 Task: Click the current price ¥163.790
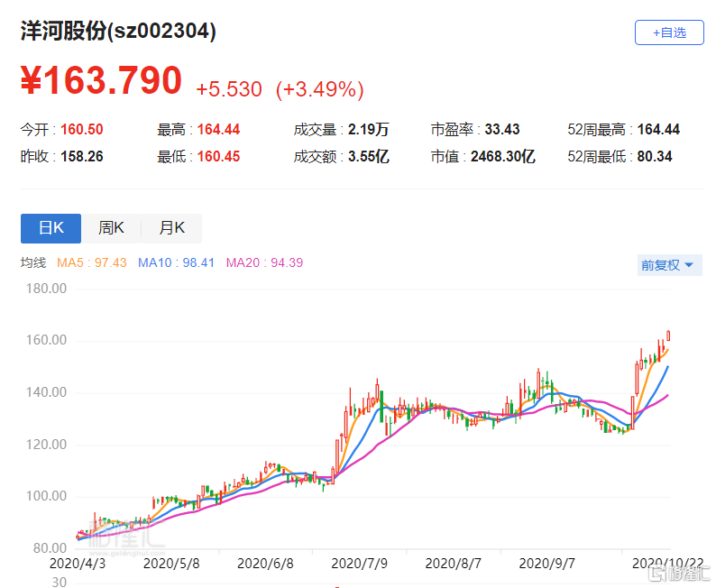(101, 80)
